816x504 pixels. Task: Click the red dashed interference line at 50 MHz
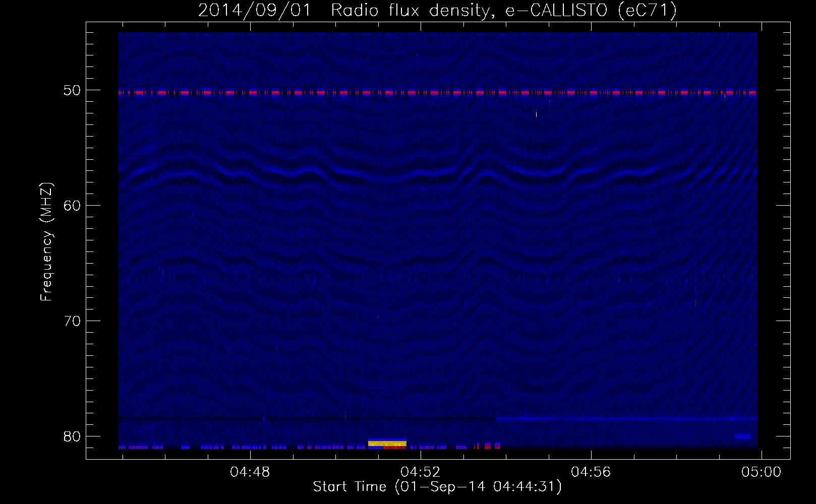pyautogui.click(x=438, y=93)
